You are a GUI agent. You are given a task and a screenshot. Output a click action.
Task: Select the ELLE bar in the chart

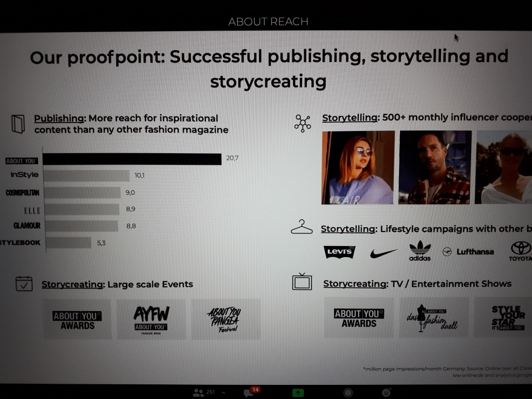coord(82,209)
